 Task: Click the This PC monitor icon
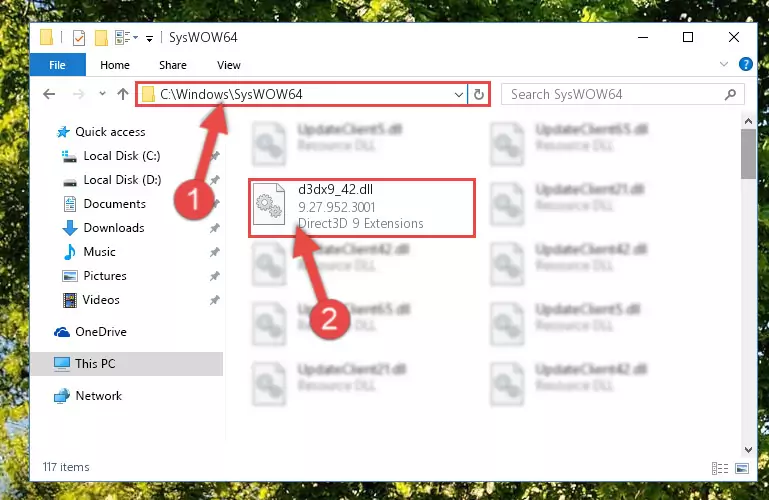click(62, 364)
